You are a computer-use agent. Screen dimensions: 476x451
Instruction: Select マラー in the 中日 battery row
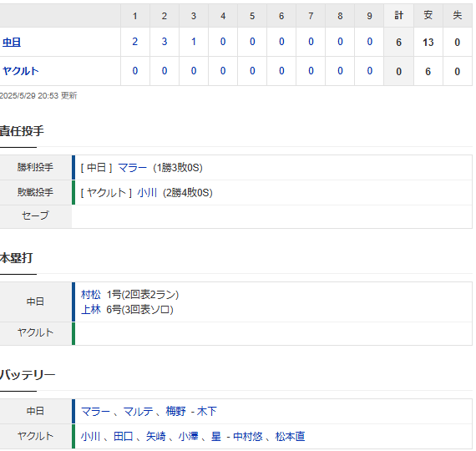[95, 412]
